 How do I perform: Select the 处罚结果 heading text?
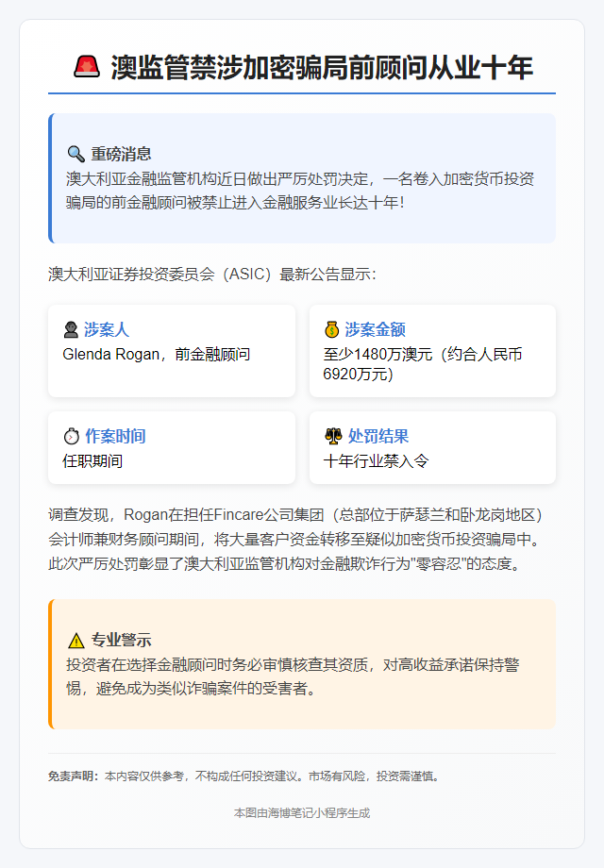tap(377, 436)
